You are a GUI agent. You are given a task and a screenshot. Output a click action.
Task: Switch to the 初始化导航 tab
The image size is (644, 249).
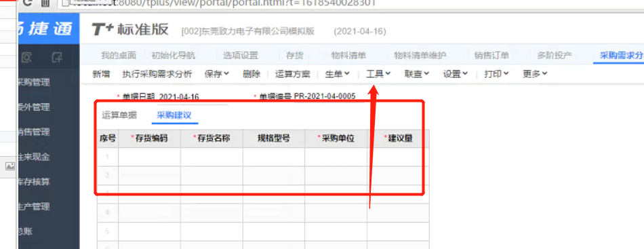coord(174,56)
